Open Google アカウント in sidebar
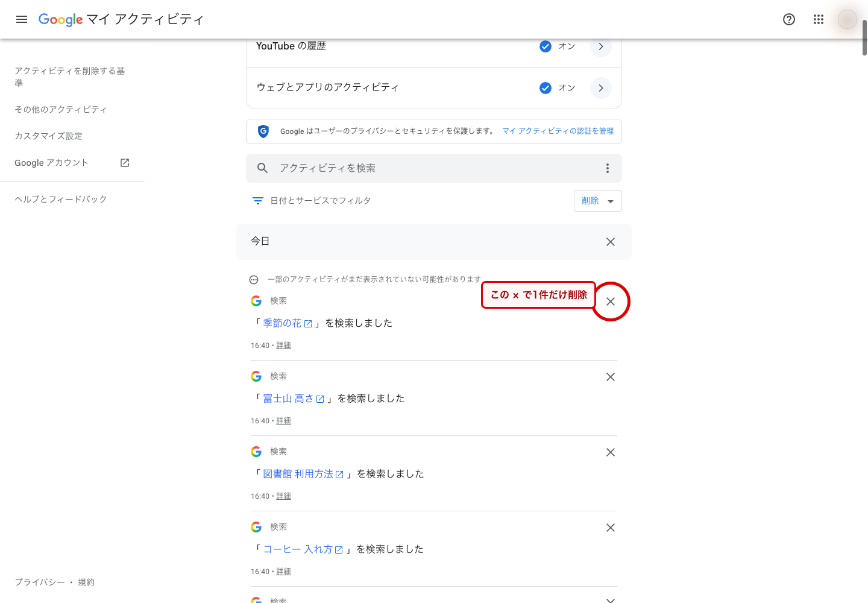The image size is (868, 603). point(51,163)
